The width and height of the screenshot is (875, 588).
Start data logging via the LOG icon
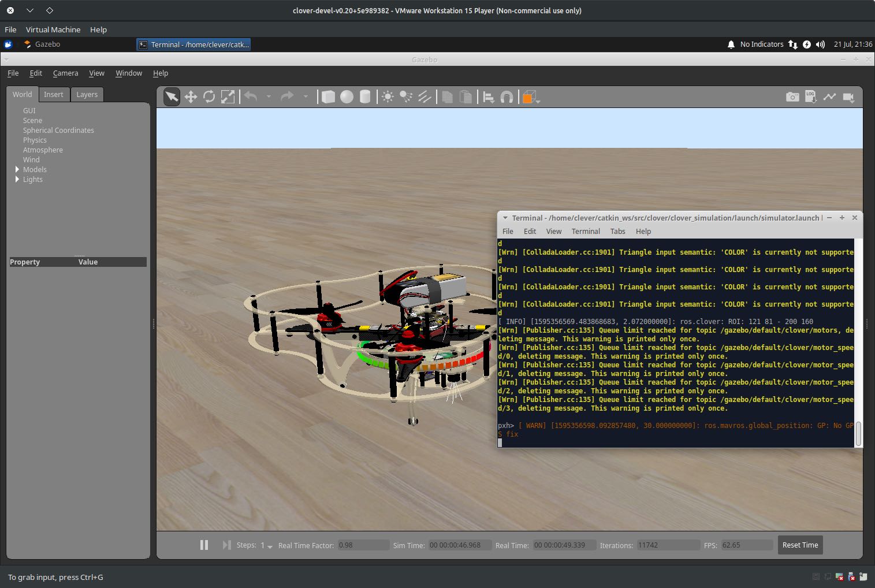point(810,96)
